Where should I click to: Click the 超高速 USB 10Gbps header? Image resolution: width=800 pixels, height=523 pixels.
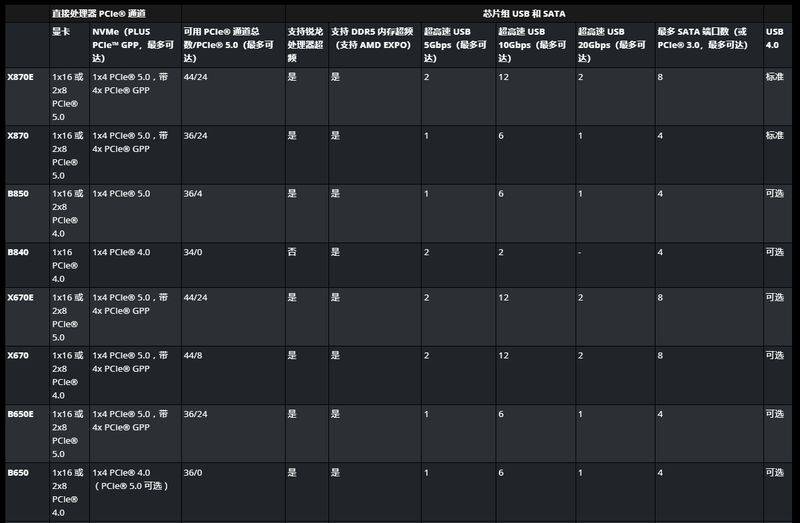click(x=532, y=45)
